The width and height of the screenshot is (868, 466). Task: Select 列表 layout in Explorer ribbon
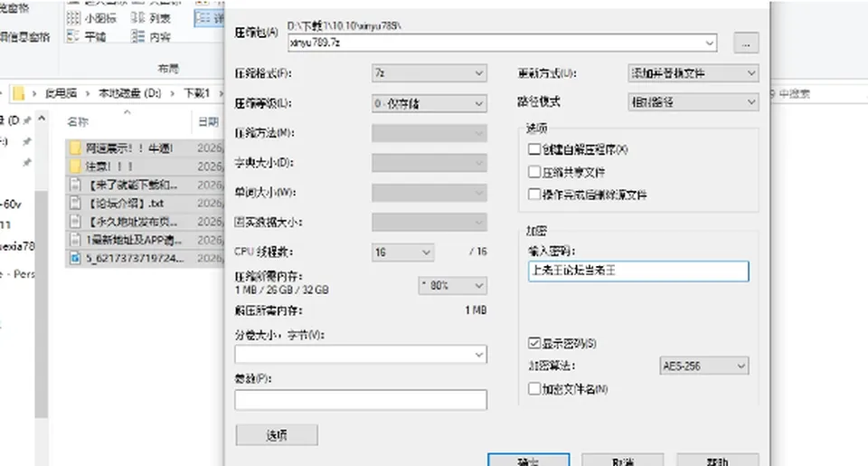tap(151, 18)
